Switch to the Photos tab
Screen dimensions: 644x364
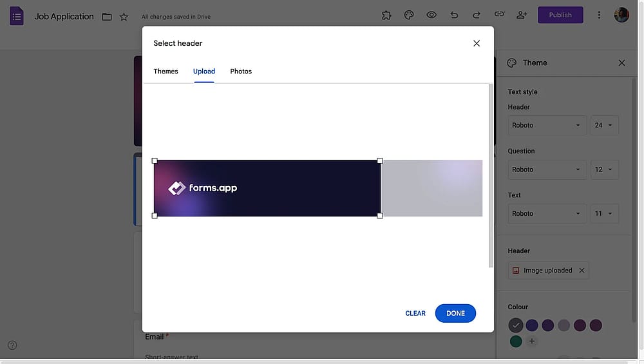click(241, 71)
